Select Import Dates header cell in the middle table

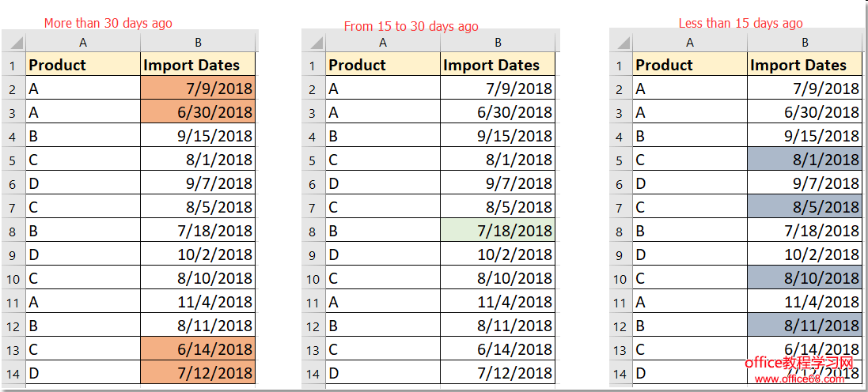click(498, 65)
